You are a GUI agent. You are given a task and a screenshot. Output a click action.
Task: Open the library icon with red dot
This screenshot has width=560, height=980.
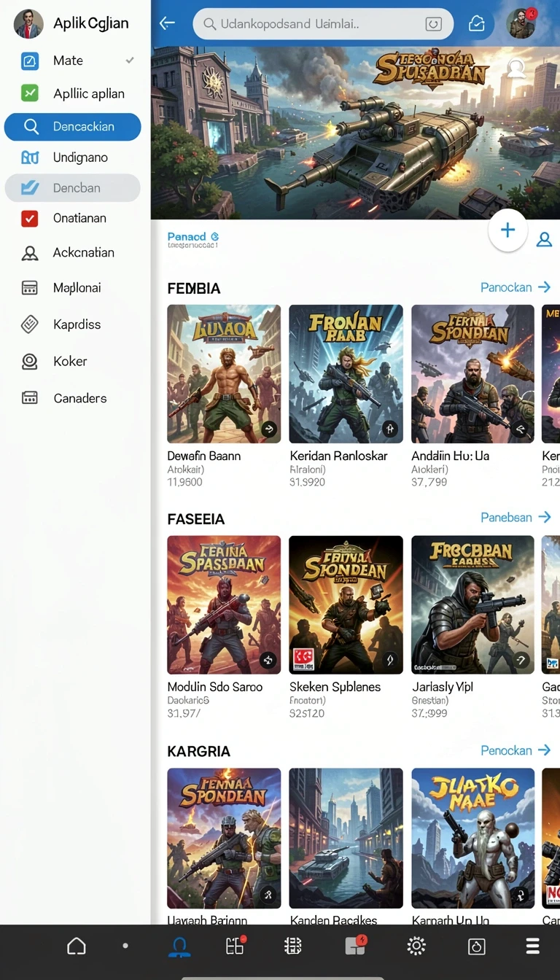235,946
